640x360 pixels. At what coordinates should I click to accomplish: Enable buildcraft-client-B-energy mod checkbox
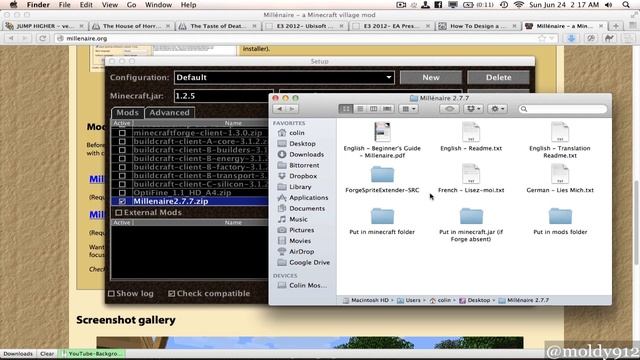(x=122, y=159)
